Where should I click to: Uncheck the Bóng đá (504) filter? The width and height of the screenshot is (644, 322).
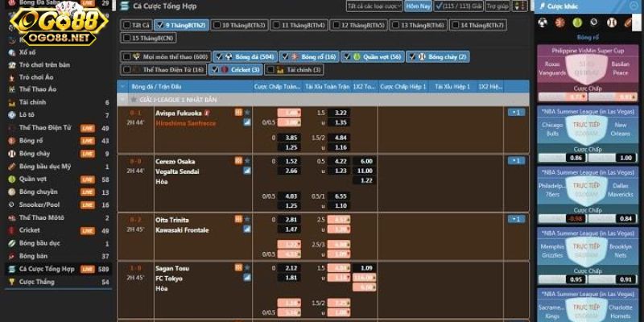[x=219, y=56]
